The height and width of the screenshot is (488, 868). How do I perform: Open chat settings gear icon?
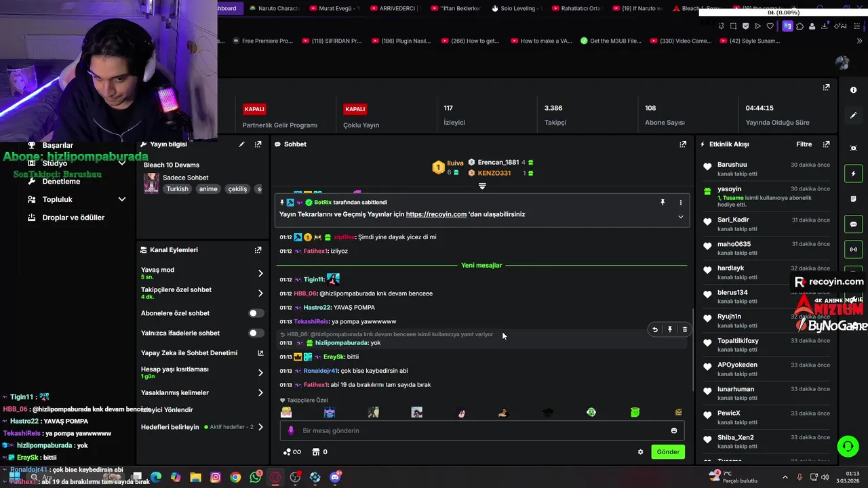(x=640, y=452)
